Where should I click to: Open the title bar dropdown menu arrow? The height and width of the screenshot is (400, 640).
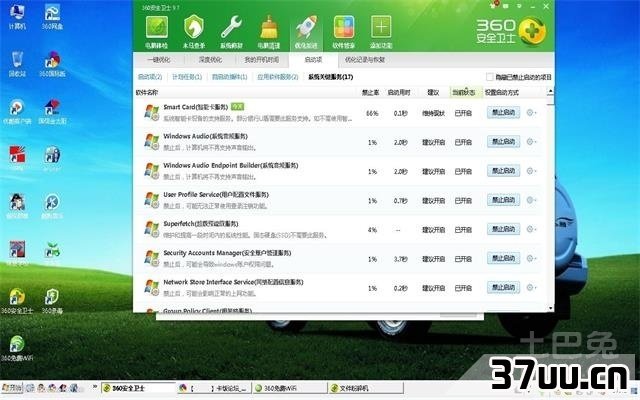(x=520, y=6)
